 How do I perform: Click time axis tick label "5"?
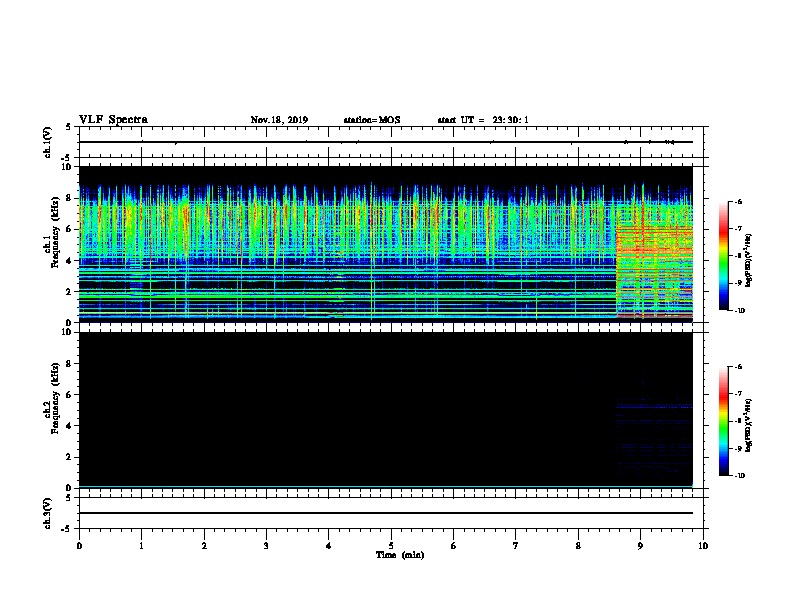click(391, 545)
